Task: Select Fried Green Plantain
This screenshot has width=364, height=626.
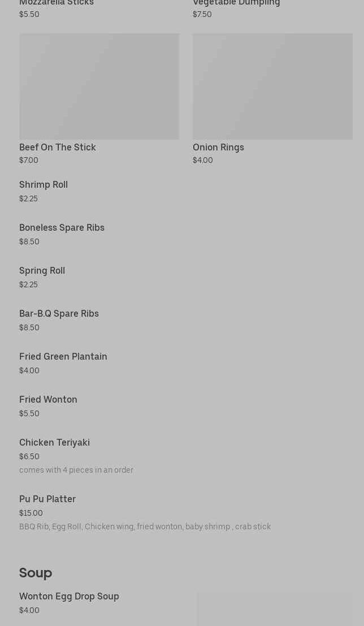Action: [63, 357]
